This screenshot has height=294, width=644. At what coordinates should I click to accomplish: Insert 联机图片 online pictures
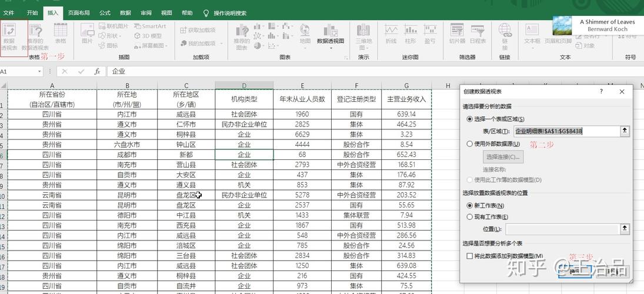tap(114, 26)
